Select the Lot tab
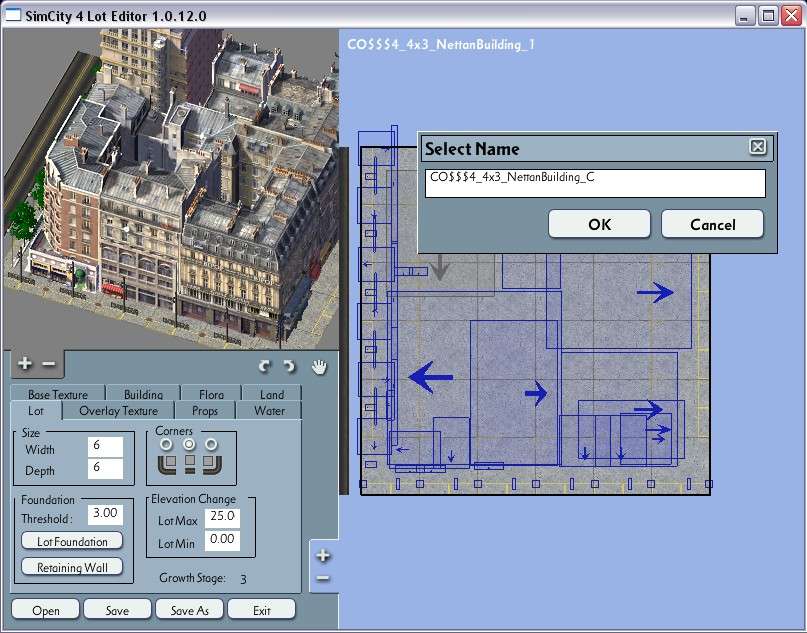Screen dimensions: 807x633 click(x=36, y=411)
